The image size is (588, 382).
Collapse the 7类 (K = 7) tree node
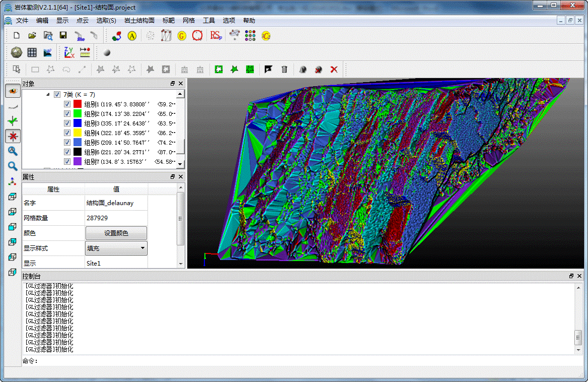pyautogui.click(x=48, y=95)
